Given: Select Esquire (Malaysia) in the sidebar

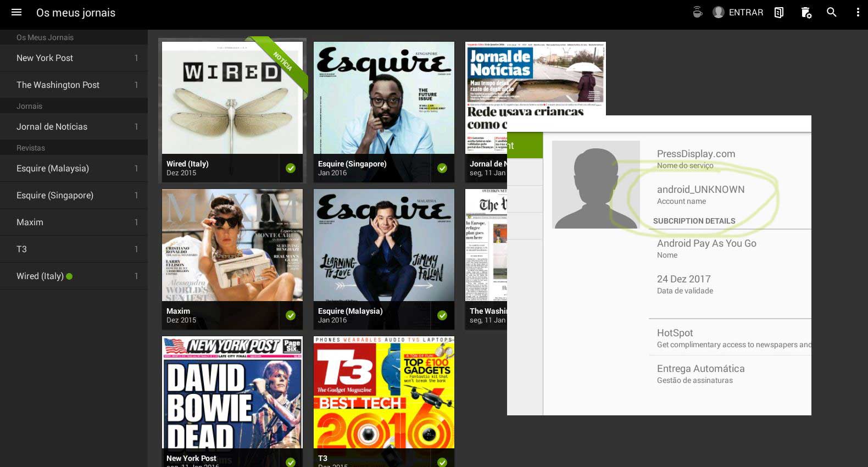Looking at the screenshot, I should pos(74,168).
